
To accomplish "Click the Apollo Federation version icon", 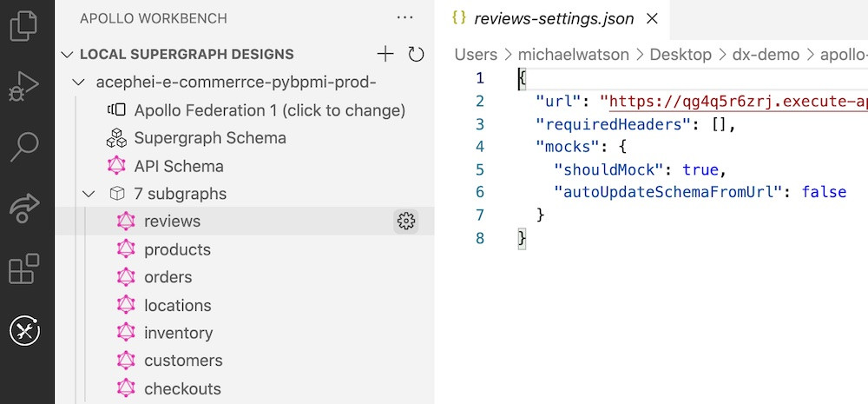I will (x=117, y=110).
